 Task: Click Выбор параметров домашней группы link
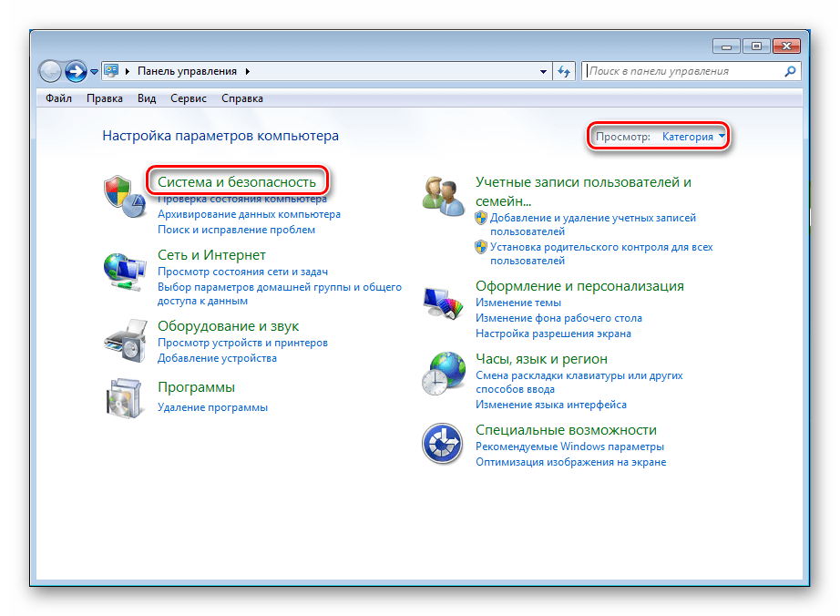pyautogui.click(x=280, y=294)
